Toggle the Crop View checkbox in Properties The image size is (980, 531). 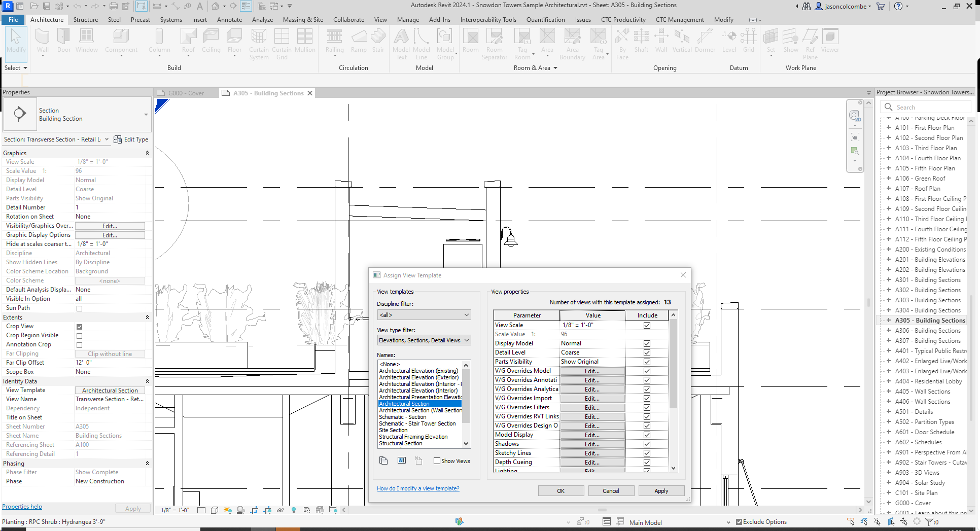(79, 326)
